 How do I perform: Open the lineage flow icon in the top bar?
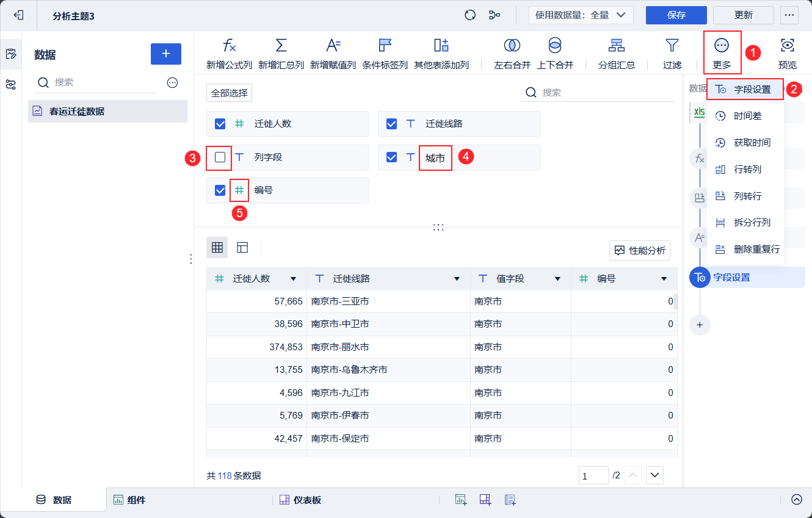(495, 15)
